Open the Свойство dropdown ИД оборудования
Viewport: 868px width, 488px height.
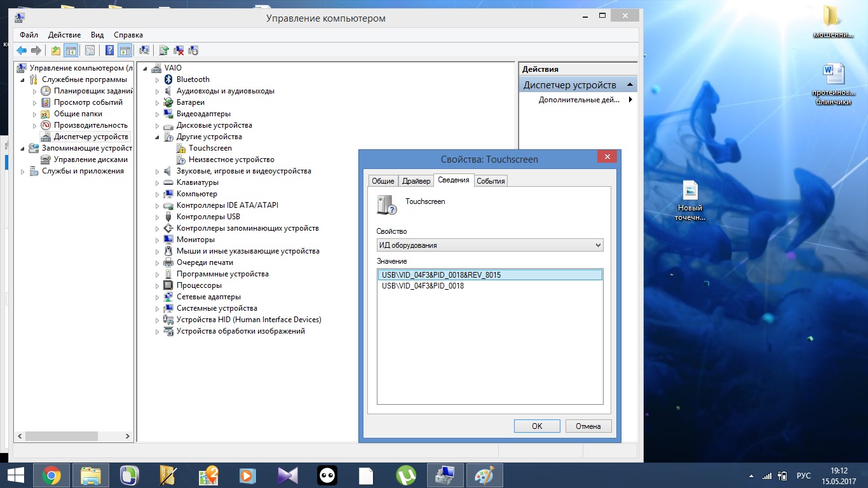click(490, 245)
